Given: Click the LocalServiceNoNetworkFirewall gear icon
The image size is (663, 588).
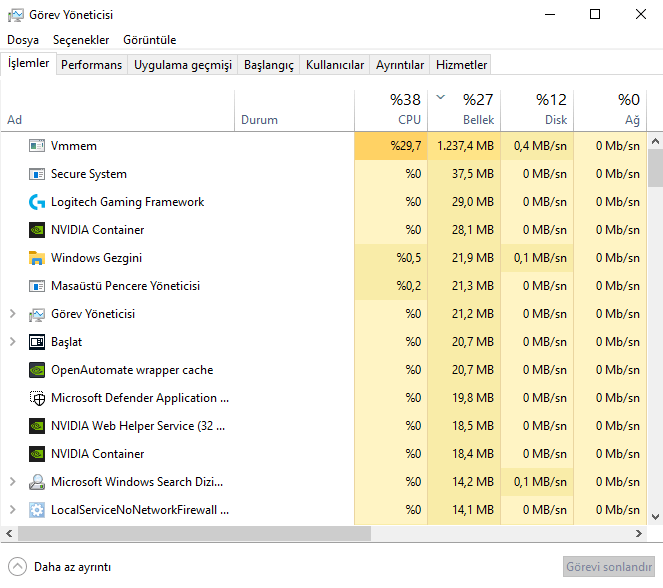Looking at the screenshot, I should pos(37,510).
